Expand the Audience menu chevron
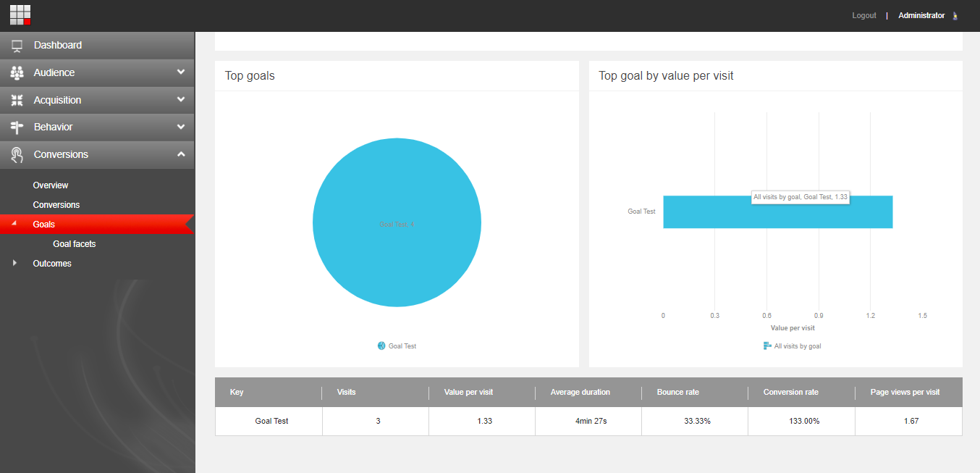The height and width of the screenshot is (473, 980). click(x=181, y=72)
